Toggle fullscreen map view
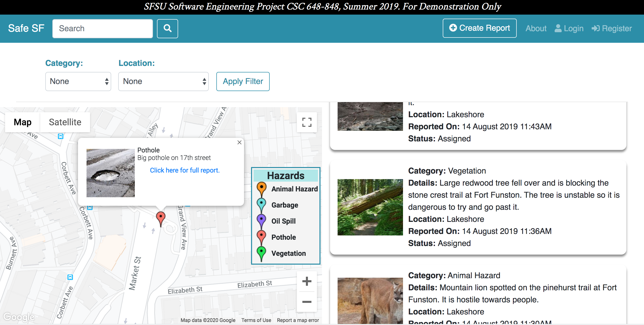The height and width of the screenshot is (325, 644). 307,122
